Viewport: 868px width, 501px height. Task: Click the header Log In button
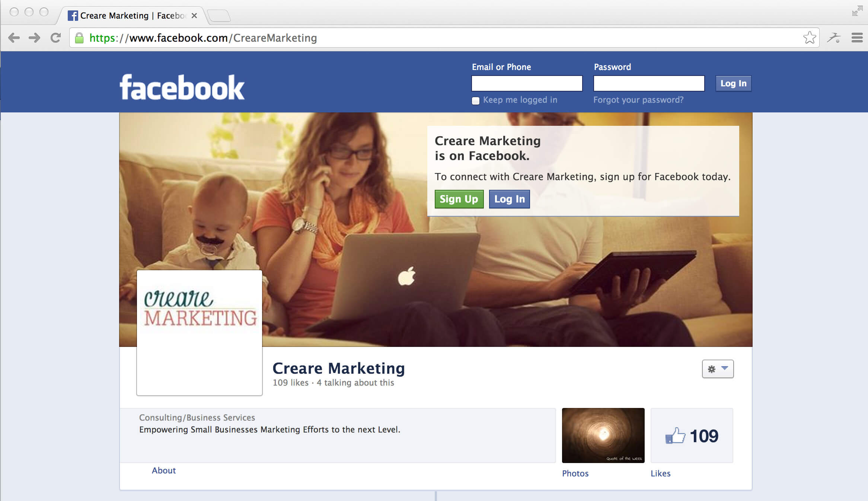[733, 83]
